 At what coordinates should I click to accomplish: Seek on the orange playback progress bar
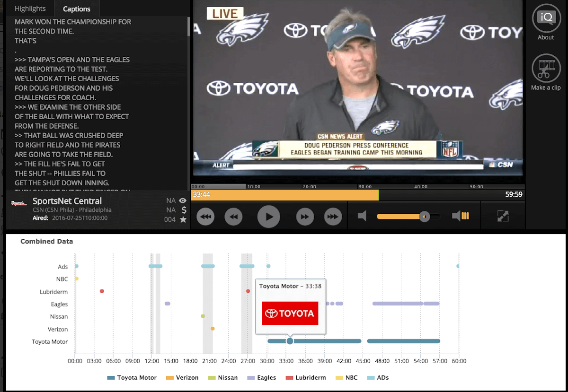click(x=284, y=194)
